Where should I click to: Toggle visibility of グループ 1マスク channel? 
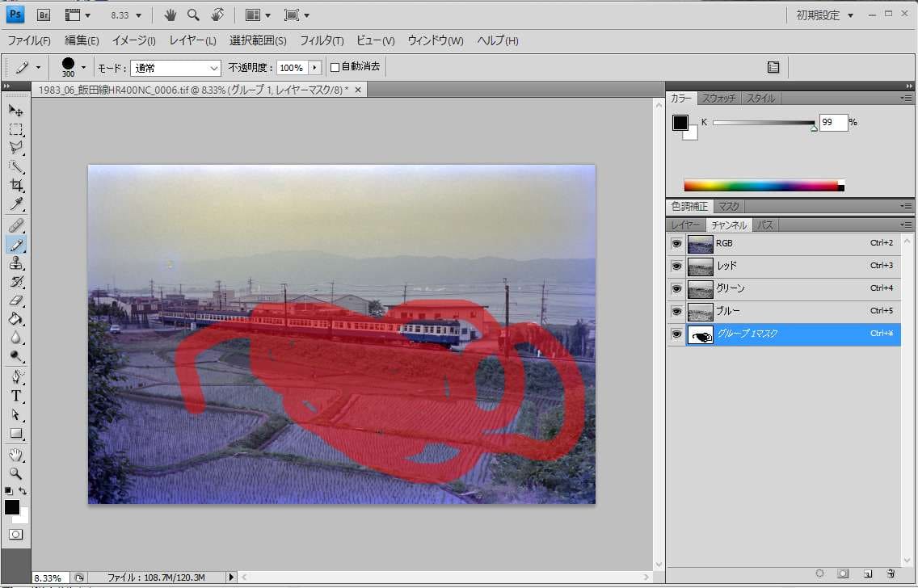click(676, 334)
